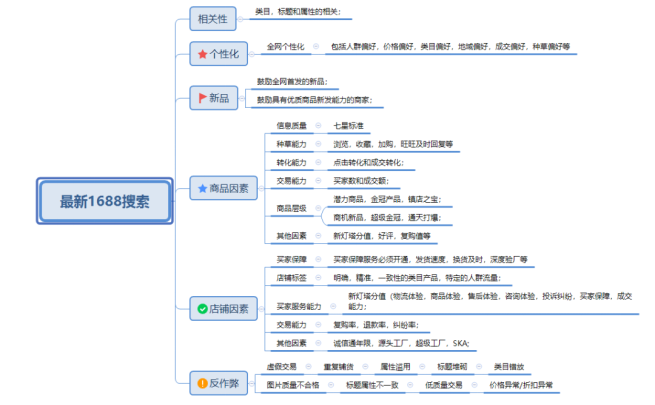The height and width of the screenshot is (405, 655).
Task: Click the 信息质量 subtopic
Action: coord(291,126)
